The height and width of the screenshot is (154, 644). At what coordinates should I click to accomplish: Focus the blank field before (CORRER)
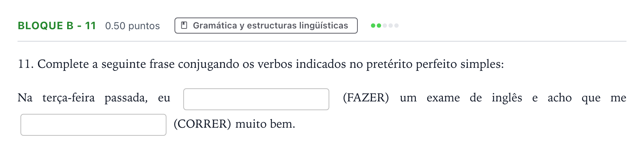(93, 125)
